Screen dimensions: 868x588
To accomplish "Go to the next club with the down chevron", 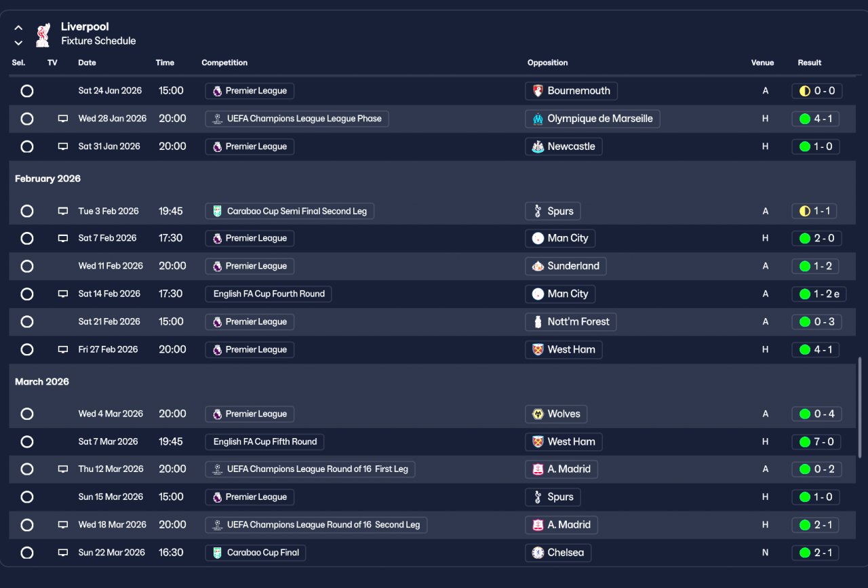I will click(x=18, y=43).
